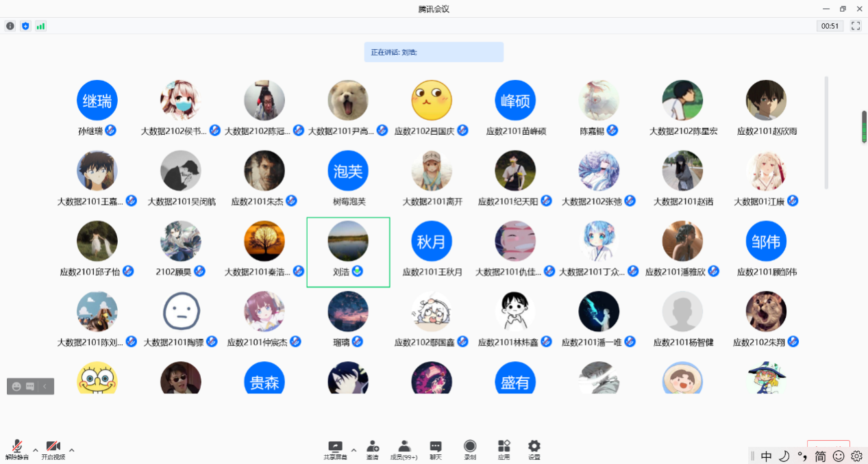
Task: Open share screen options arrow
Action: click(354, 450)
